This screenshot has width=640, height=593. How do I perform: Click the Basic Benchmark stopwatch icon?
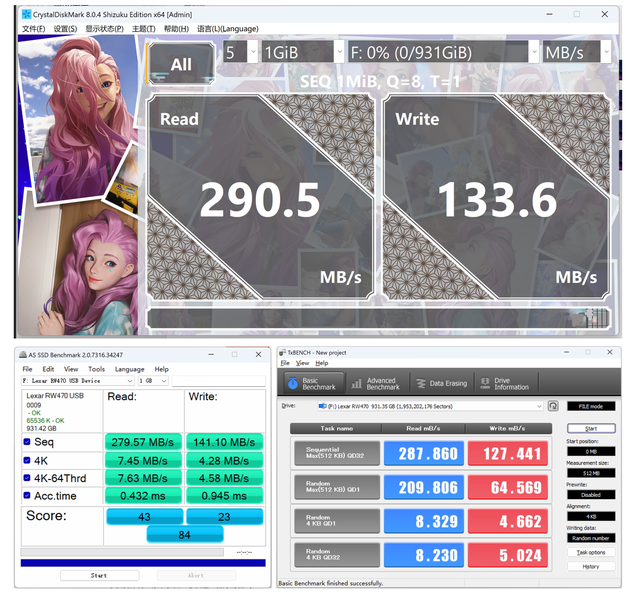tap(293, 383)
